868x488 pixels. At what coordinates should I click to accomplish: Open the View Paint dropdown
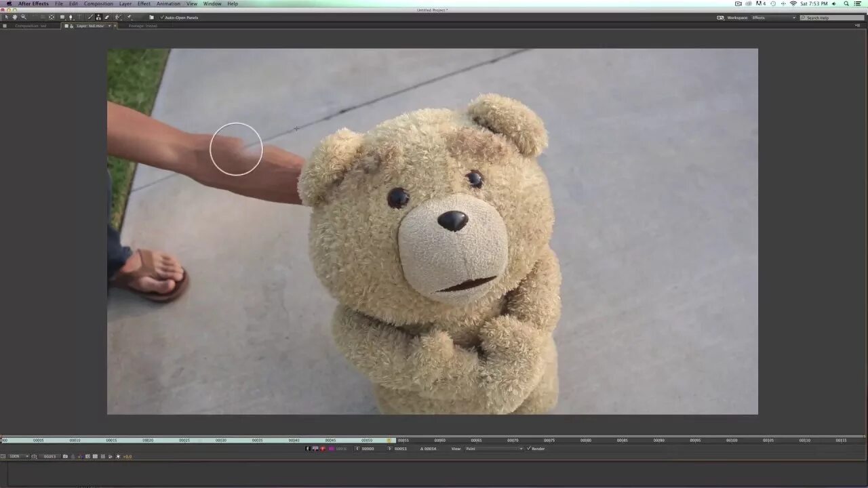[x=493, y=449]
